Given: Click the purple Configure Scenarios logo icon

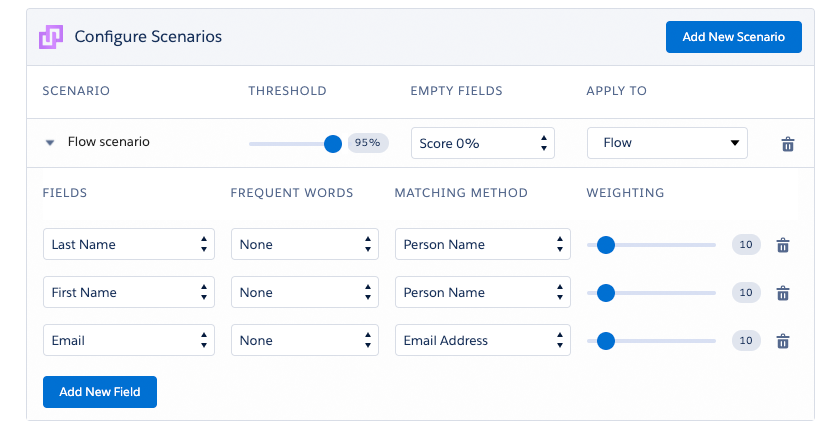Looking at the screenshot, I should (x=51, y=37).
